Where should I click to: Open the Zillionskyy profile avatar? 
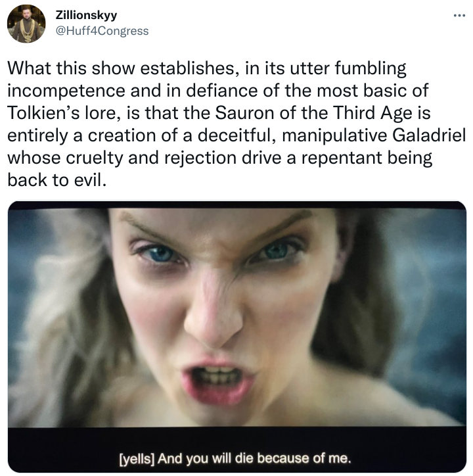(x=26, y=24)
